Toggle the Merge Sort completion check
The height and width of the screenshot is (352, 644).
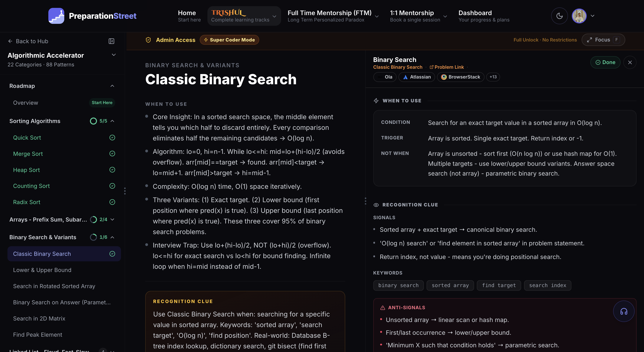click(x=112, y=153)
